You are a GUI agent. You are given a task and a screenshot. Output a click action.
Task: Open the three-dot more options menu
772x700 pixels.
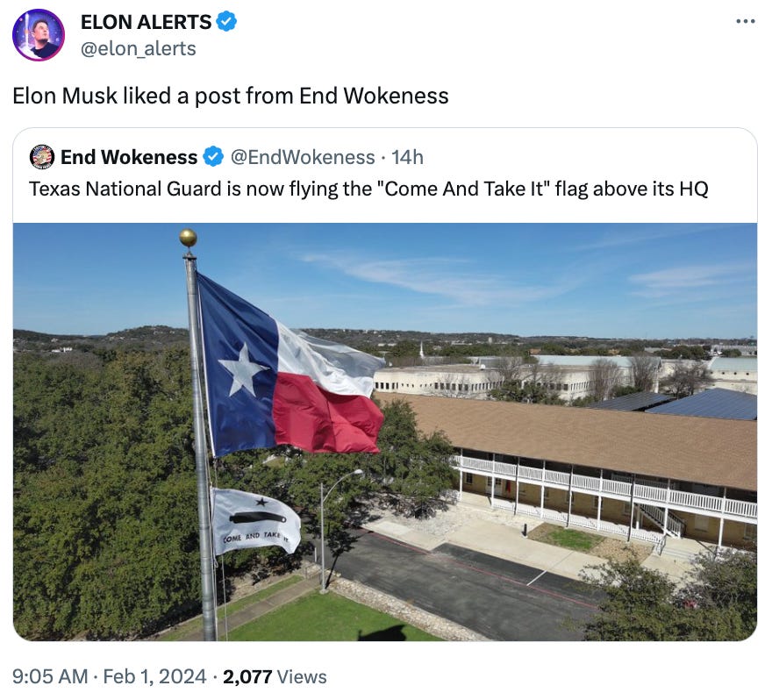[x=746, y=21]
